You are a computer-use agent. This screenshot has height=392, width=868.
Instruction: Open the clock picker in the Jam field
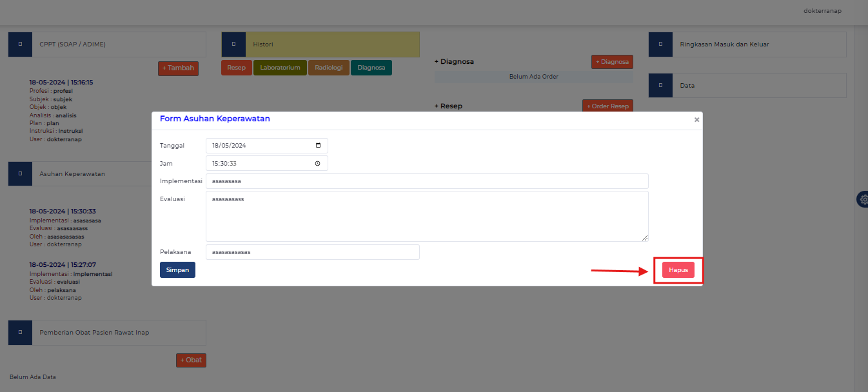[x=317, y=163]
